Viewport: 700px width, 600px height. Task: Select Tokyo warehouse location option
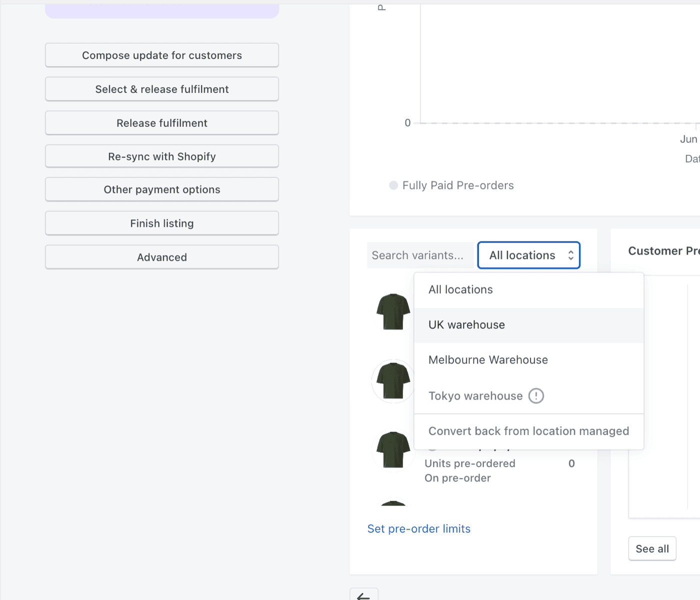click(529, 396)
